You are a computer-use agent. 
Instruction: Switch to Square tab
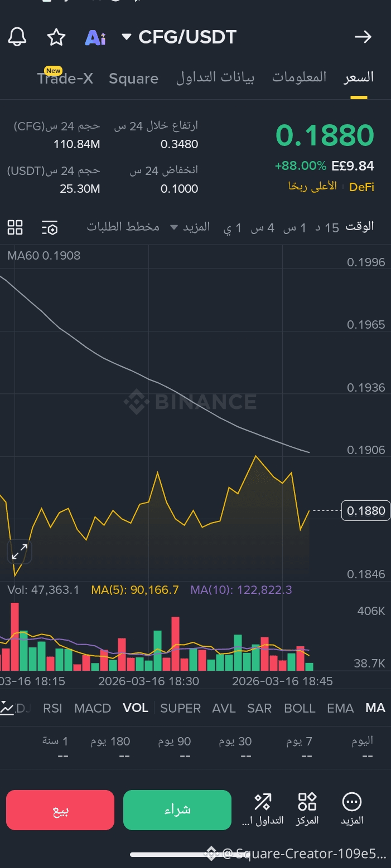coord(133,79)
